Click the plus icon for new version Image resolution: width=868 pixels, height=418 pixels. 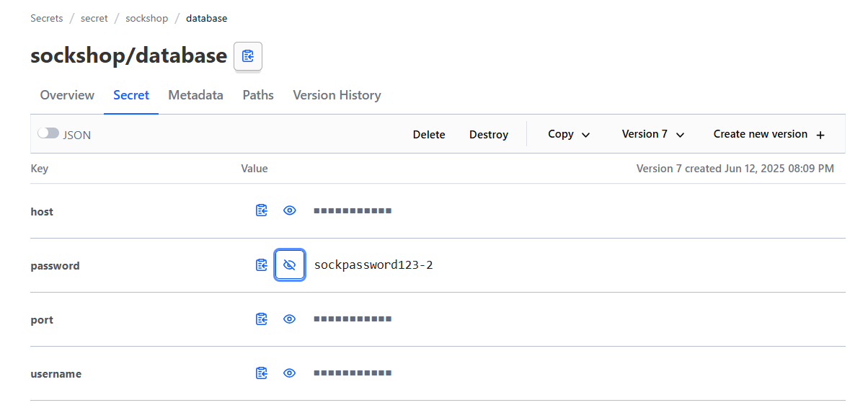pyautogui.click(x=820, y=135)
